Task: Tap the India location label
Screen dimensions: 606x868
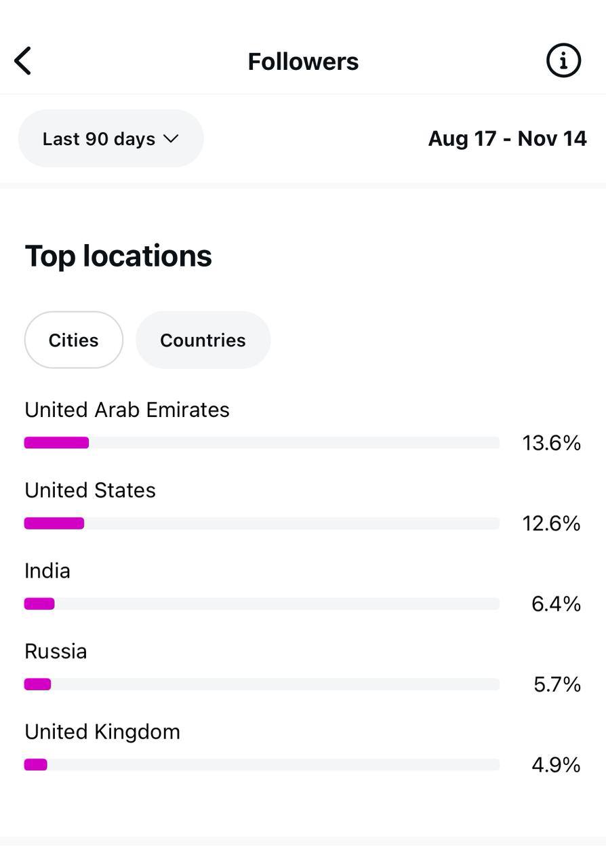Action: click(x=47, y=571)
